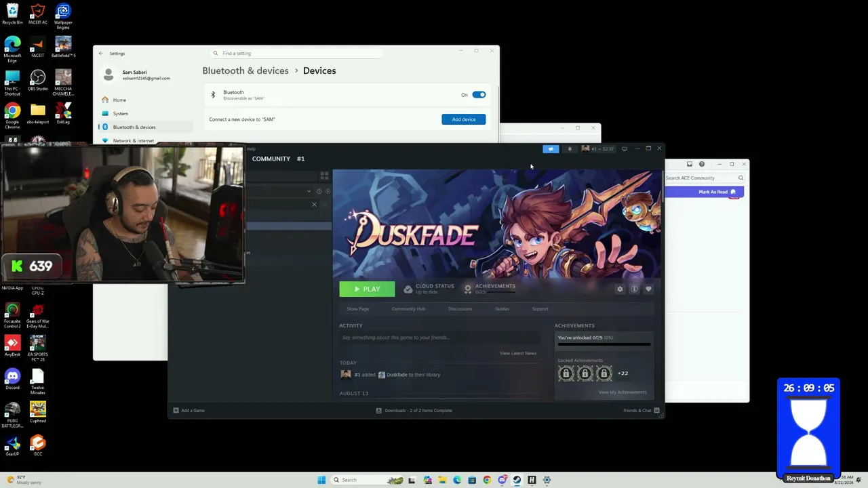Open Duskfade Support tab
Screen dimensions: 868x488
pos(540,309)
